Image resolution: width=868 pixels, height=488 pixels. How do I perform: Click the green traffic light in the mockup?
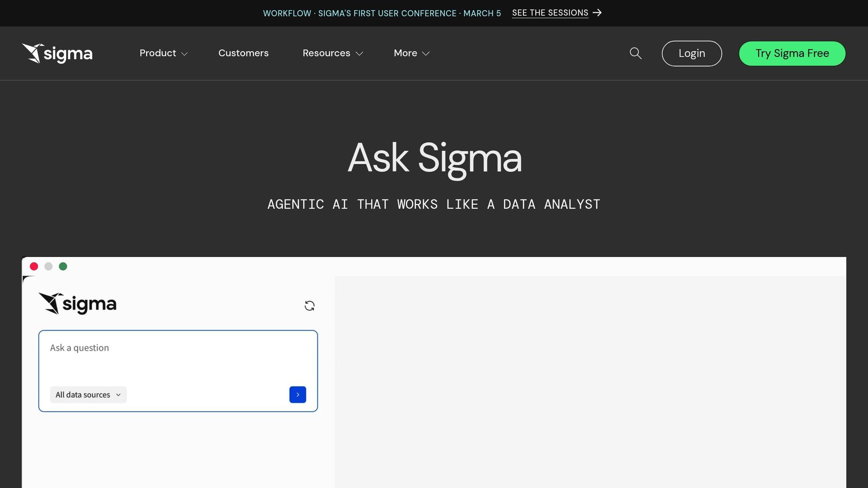pyautogui.click(x=63, y=266)
